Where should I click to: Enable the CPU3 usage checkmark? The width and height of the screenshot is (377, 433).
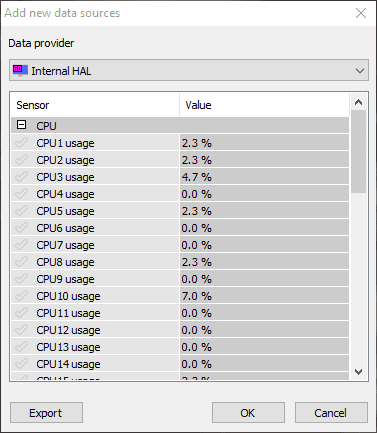[21, 177]
